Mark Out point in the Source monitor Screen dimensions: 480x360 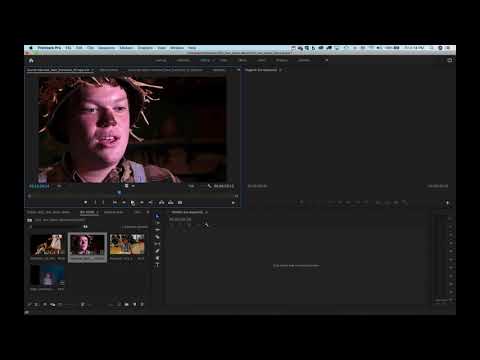(x=103, y=202)
